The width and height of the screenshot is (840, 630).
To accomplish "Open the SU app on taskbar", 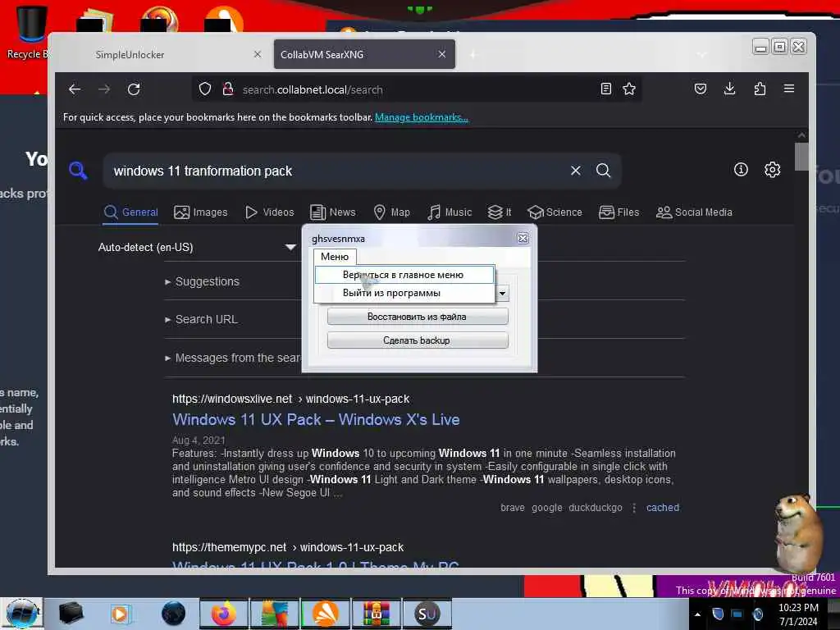I will click(427, 614).
